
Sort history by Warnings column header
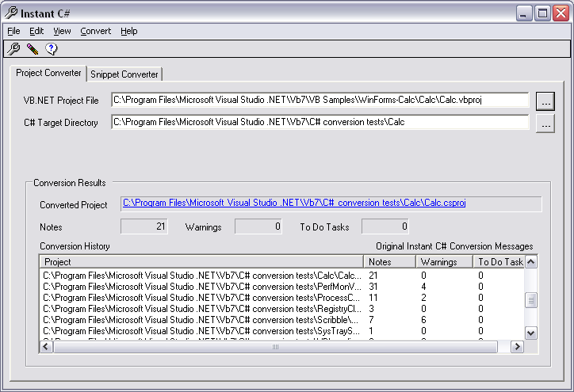[x=444, y=262]
